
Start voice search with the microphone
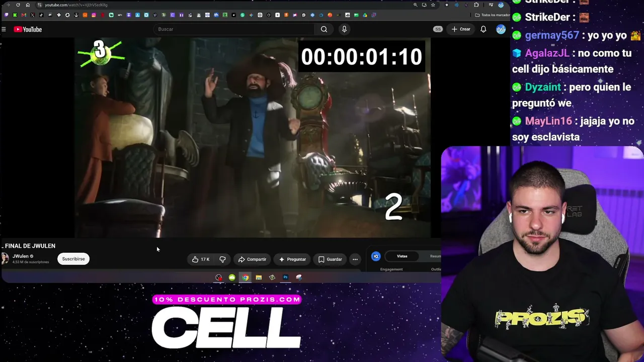point(344,29)
